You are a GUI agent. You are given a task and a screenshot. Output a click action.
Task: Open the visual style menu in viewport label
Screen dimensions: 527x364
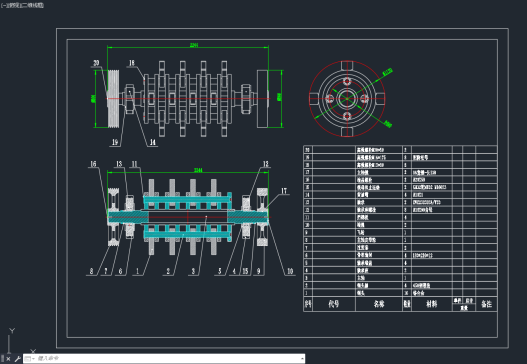(32, 5)
